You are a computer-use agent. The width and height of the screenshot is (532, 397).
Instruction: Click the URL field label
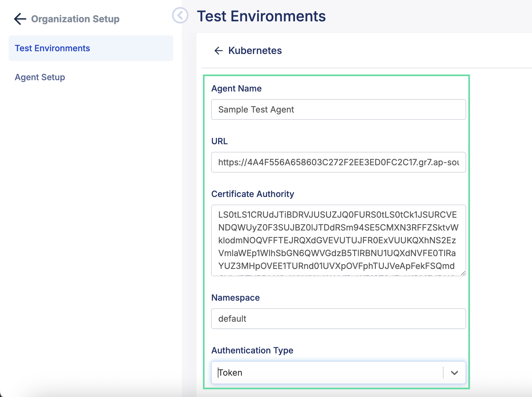coord(219,141)
